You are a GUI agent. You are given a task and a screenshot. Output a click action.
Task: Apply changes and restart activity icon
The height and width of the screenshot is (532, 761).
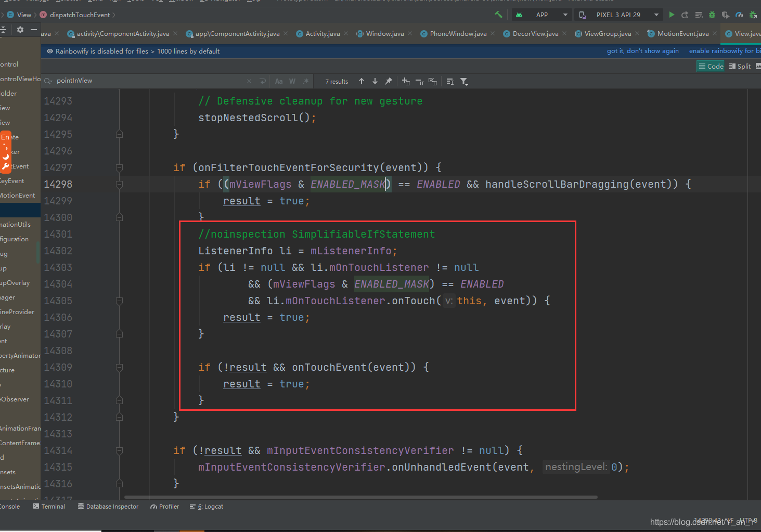685,15
